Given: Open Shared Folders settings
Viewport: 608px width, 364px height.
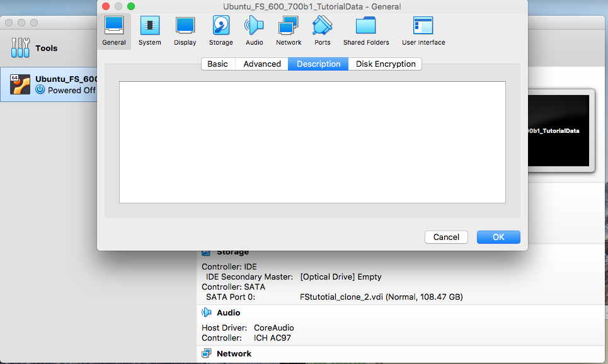Looking at the screenshot, I should tap(366, 31).
